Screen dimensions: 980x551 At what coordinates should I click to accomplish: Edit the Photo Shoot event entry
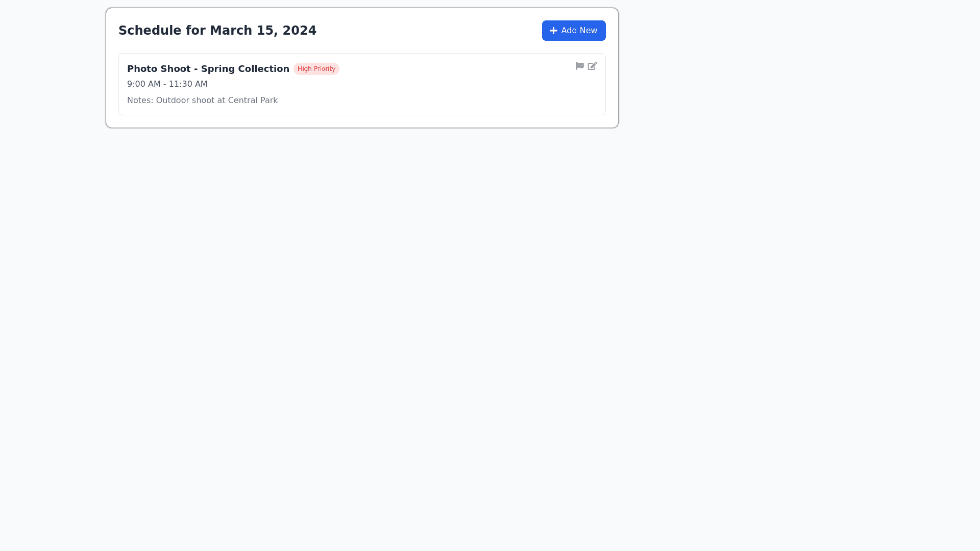tap(592, 66)
